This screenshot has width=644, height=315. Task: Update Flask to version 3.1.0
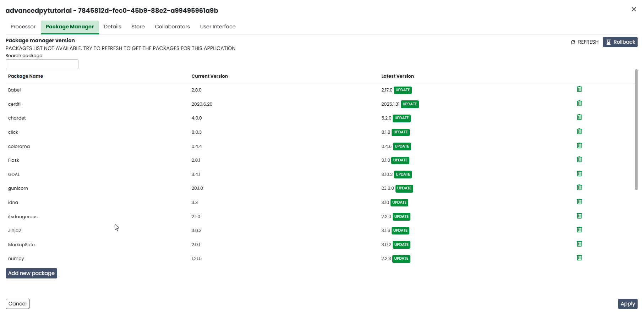(x=400, y=160)
